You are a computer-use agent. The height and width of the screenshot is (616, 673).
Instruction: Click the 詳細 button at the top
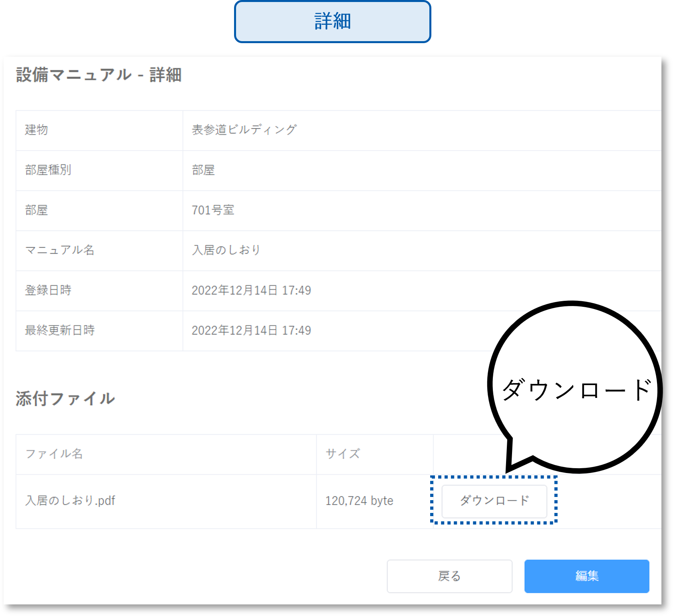tap(332, 23)
